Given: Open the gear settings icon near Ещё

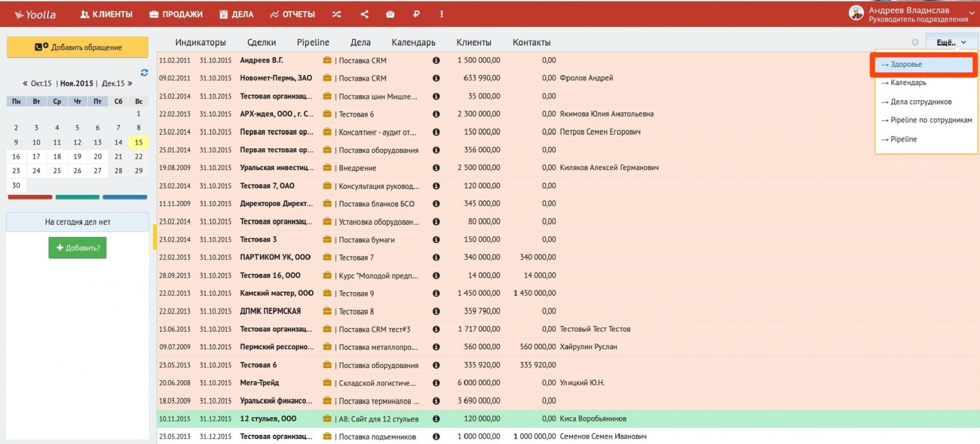Looking at the screenshot, I should 915,42.
